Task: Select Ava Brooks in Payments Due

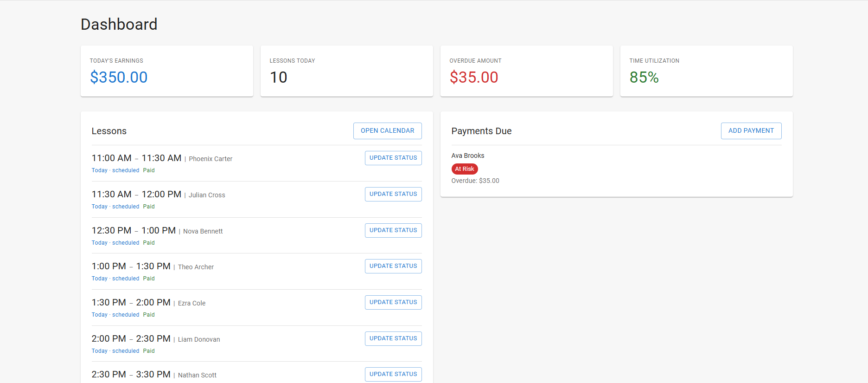Action: tap(467, 156)
